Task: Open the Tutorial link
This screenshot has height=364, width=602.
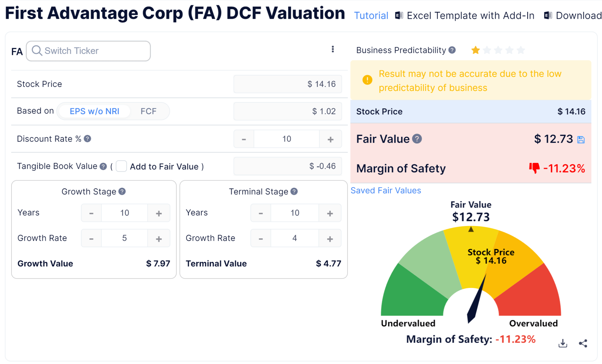Action: 371,15
